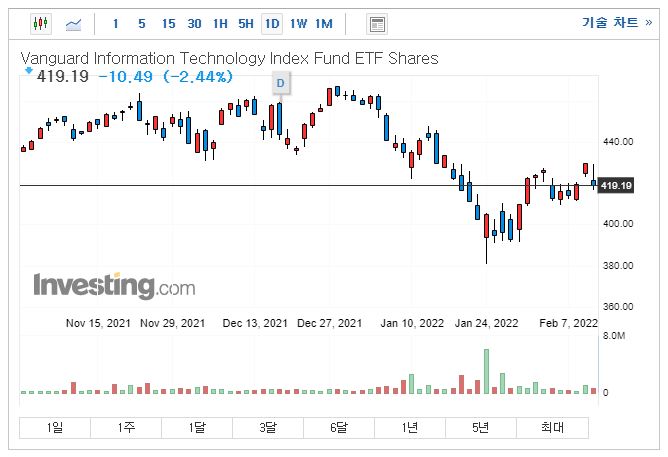Set interval to 30 minutes
668x457 pixels.
[x=194, y=24]
